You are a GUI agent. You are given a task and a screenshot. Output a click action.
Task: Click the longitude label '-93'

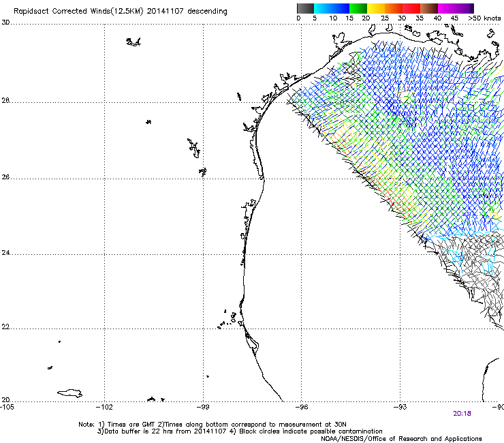(400, 407)
